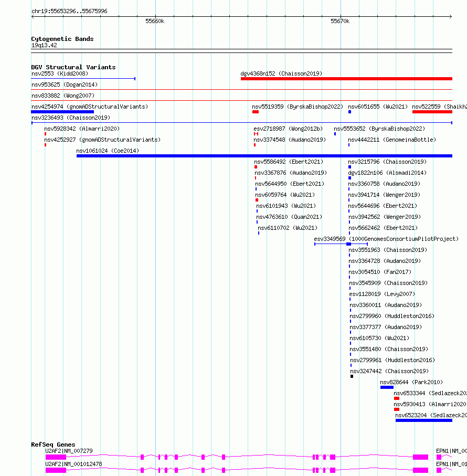
Task: Open nsv3364728 (Audano2019) label
Action: pos(385,261)
